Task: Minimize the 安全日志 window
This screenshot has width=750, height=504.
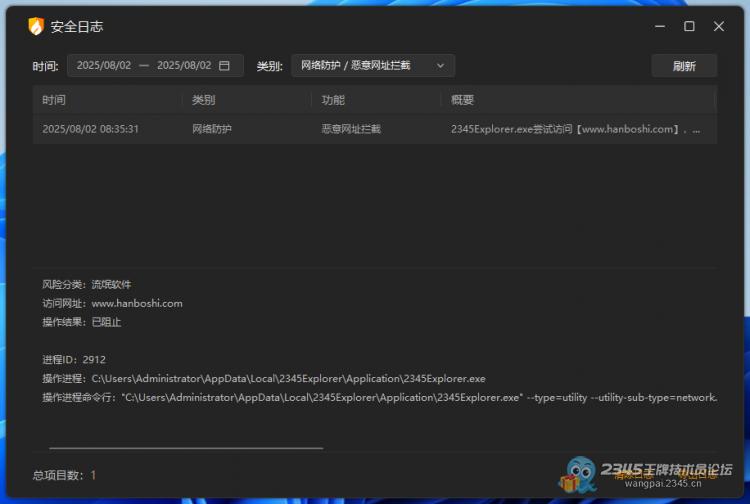Action: [660, 26]
